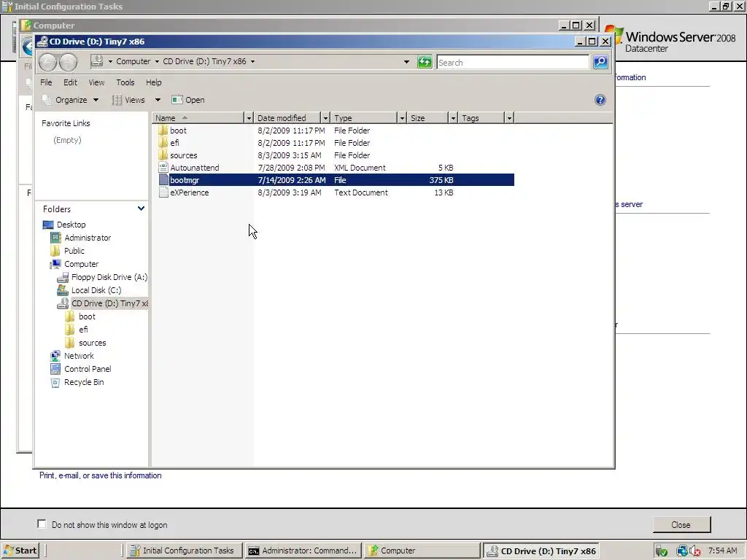The height and width of the screenshot is (560, 747).
Task: Click the Back navigation arrow button
Action: pos(47,63)
